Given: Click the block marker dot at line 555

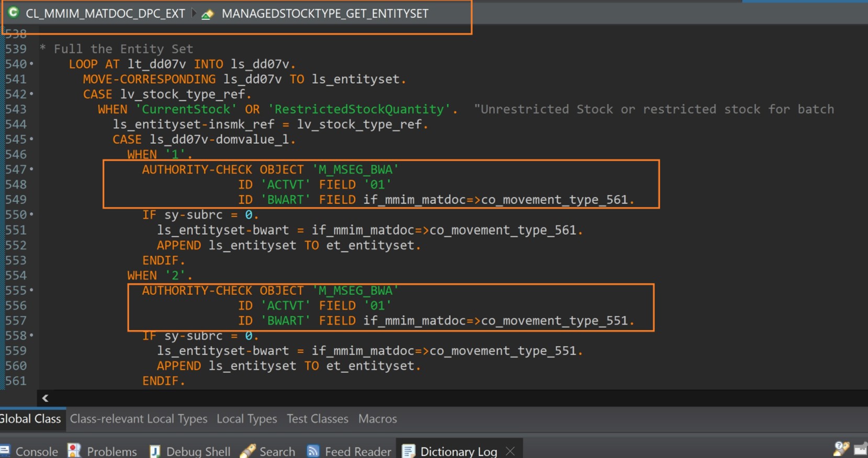Looking at the screenshot, I should pos(31,290).
